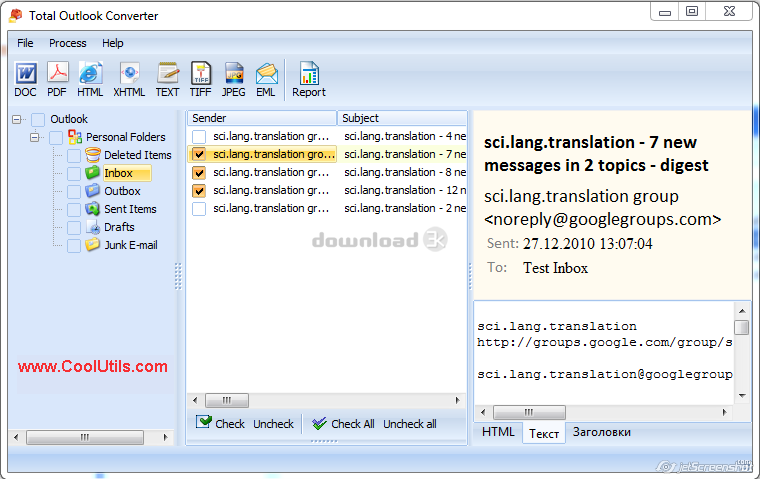Tick the Inbox folder checkbox
This screenshot has height=479, width=760.
click(x=74, y=174)
